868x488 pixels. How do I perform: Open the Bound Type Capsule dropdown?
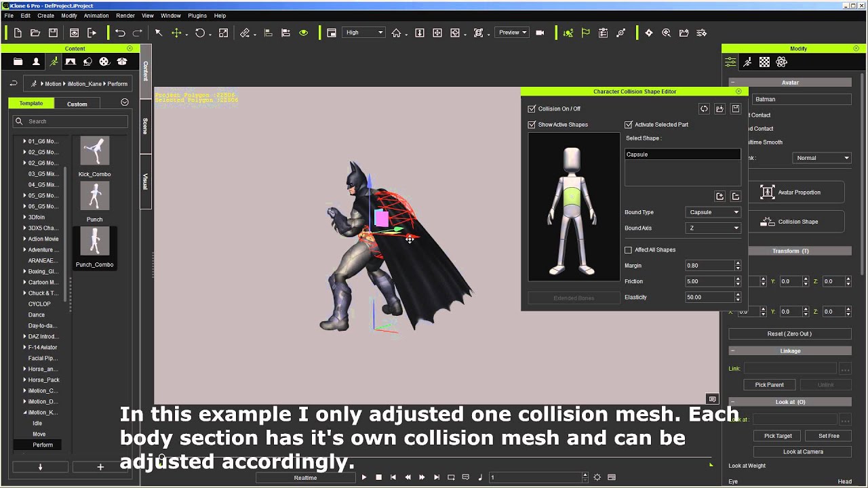pyautogui.click(x=713, y=212)
